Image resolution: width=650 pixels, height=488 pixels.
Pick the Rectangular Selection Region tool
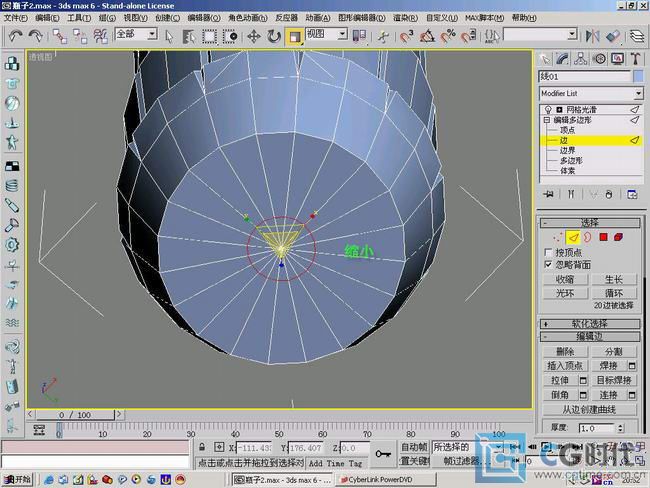coord(209,36)
